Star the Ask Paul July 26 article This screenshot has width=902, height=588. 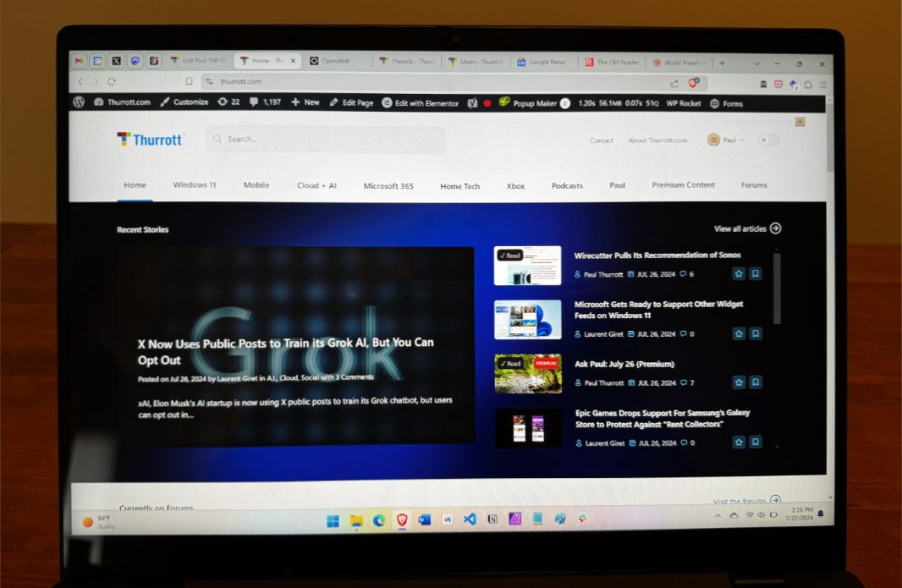tap(740, 382)
